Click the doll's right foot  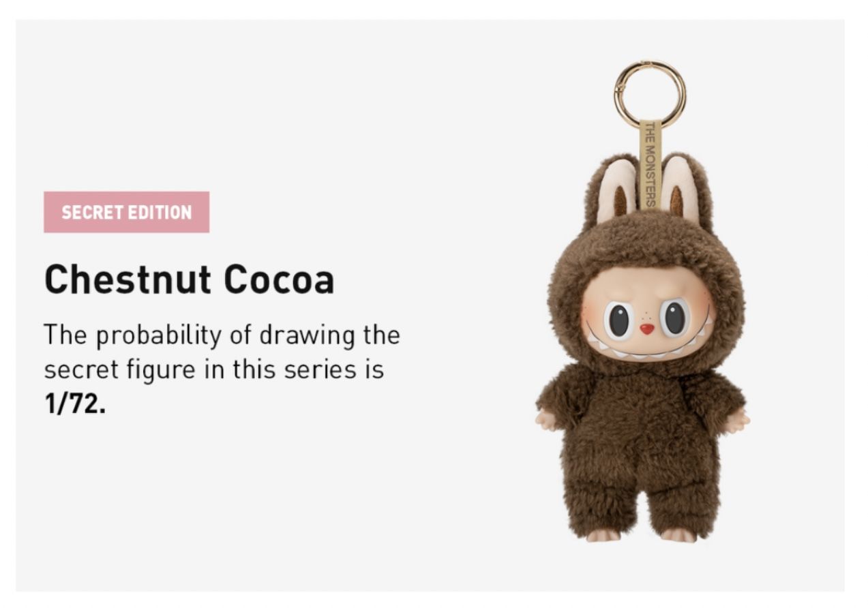click(x=678, y=534)
